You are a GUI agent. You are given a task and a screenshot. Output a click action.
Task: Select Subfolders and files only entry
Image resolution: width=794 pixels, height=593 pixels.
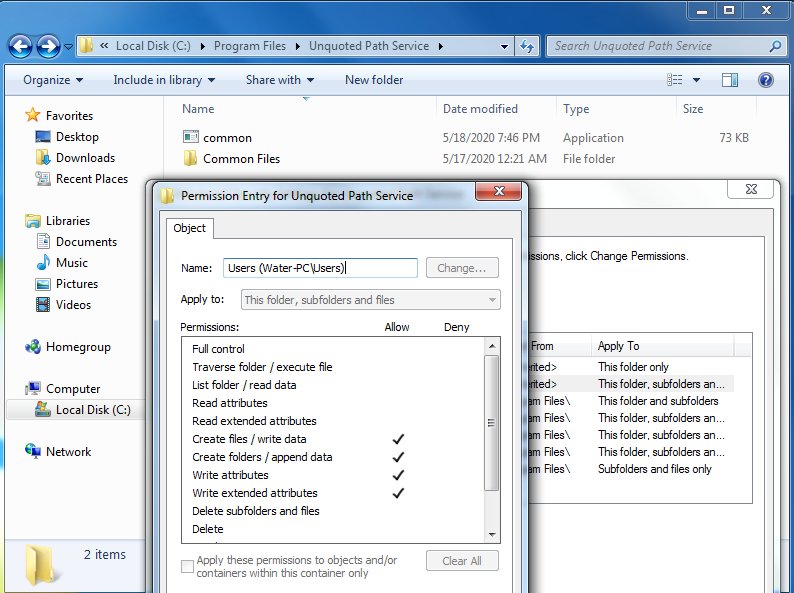coord(654,469)
